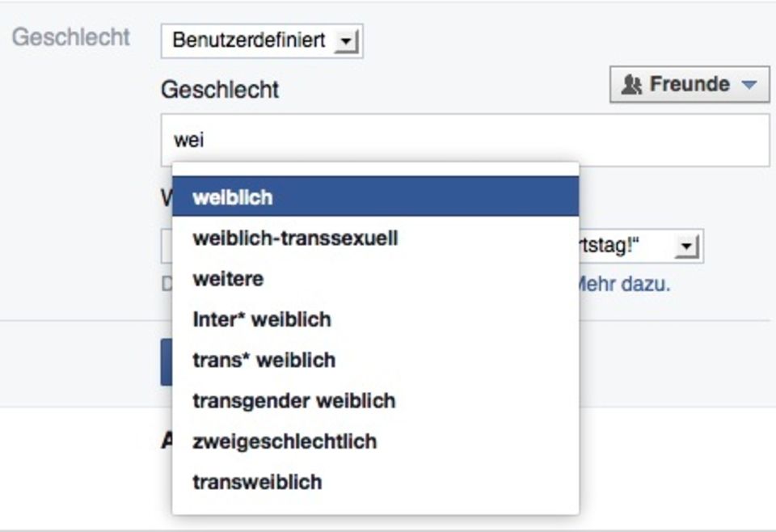The image size is (776, 532).
Task: Click the bold "A" heading below the divider
Action: 166,439
